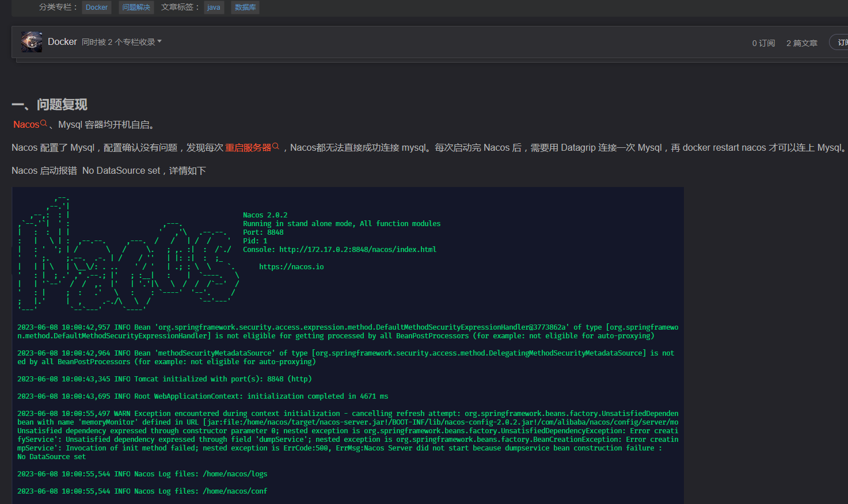Click the Nacos ASCII art logo in log
Viewport: 848px width, 504px height.
(128, 253)
